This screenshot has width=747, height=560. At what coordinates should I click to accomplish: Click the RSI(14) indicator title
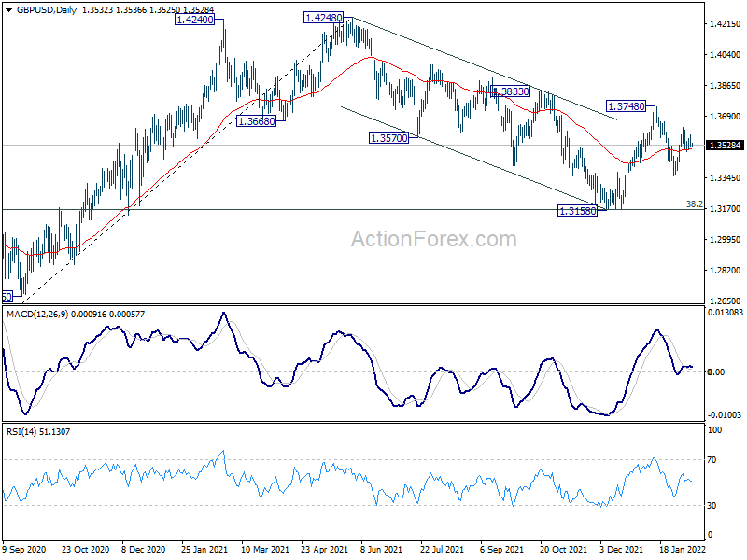point(21,432)
